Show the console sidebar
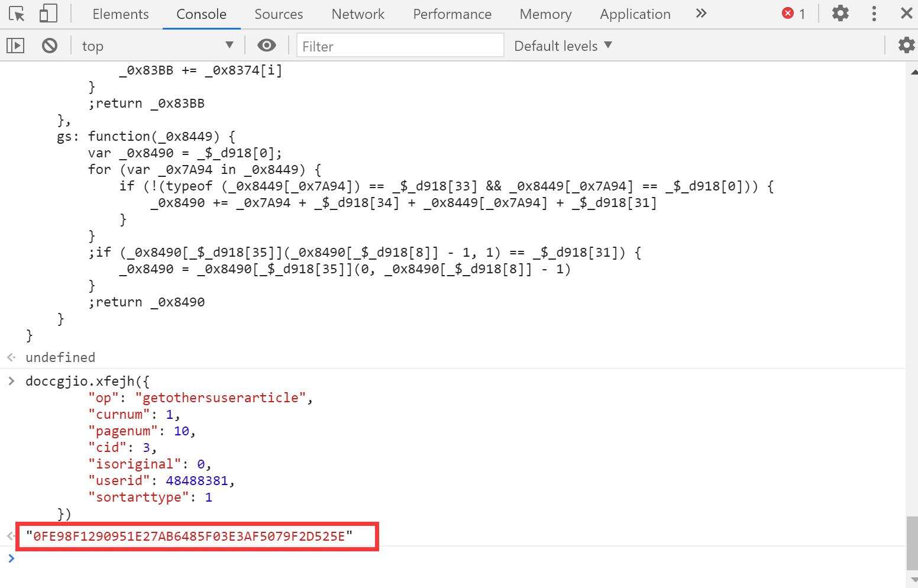 click(15, 46)
